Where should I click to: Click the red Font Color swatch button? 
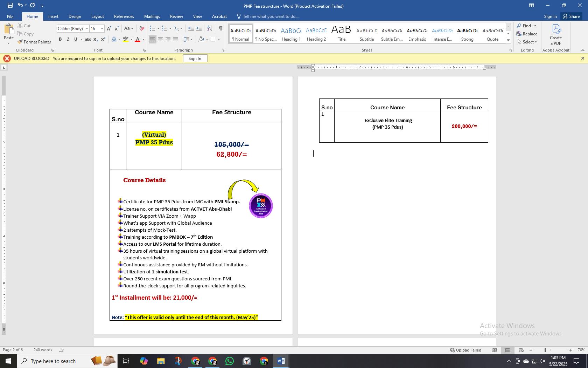pos(138,39)
